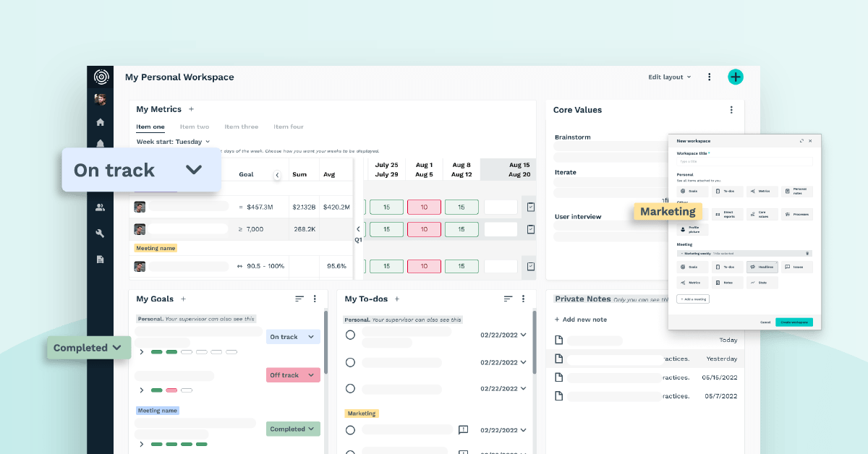
Task: Click Add new note link
Action: tap(580, 320)
